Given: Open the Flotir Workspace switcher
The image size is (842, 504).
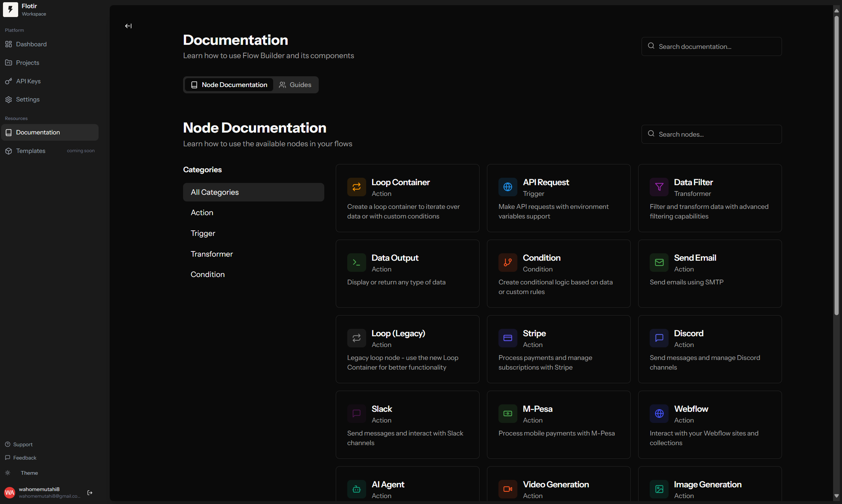Looking at the screenshot, I should 30,10.
